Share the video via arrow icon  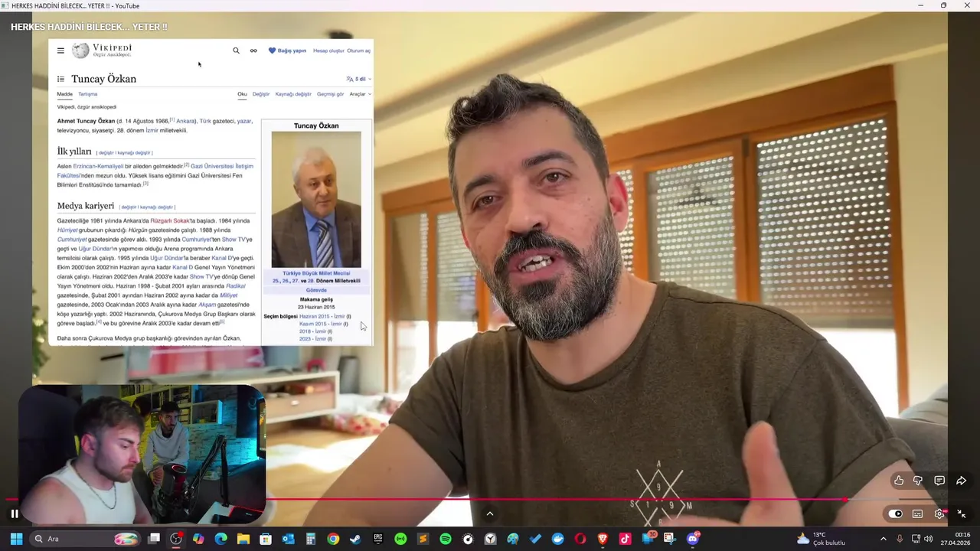click(961, 481)
